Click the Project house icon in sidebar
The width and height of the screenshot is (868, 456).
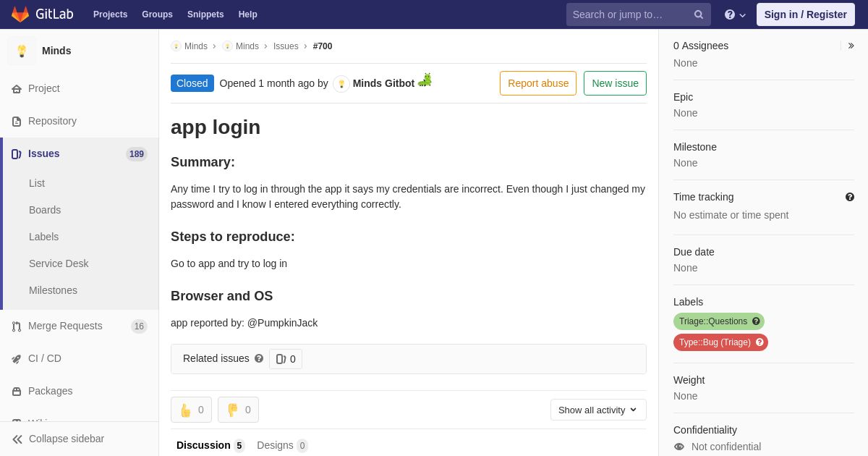point(17,89)
